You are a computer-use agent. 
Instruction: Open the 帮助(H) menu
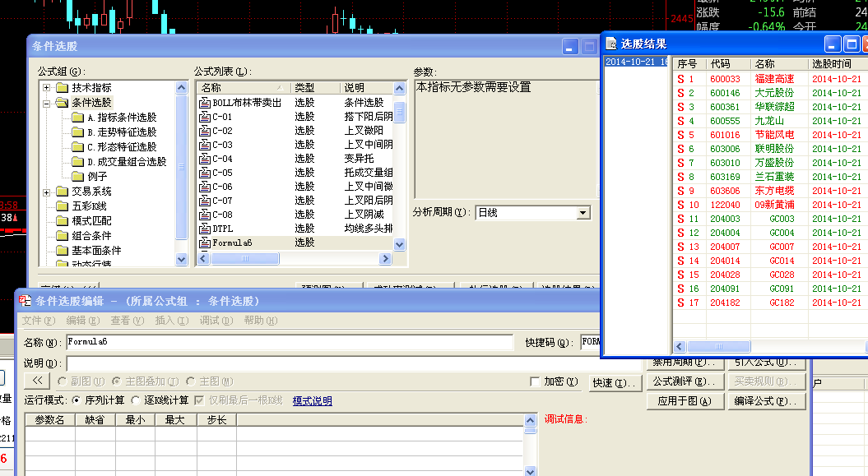coord(260,321)
